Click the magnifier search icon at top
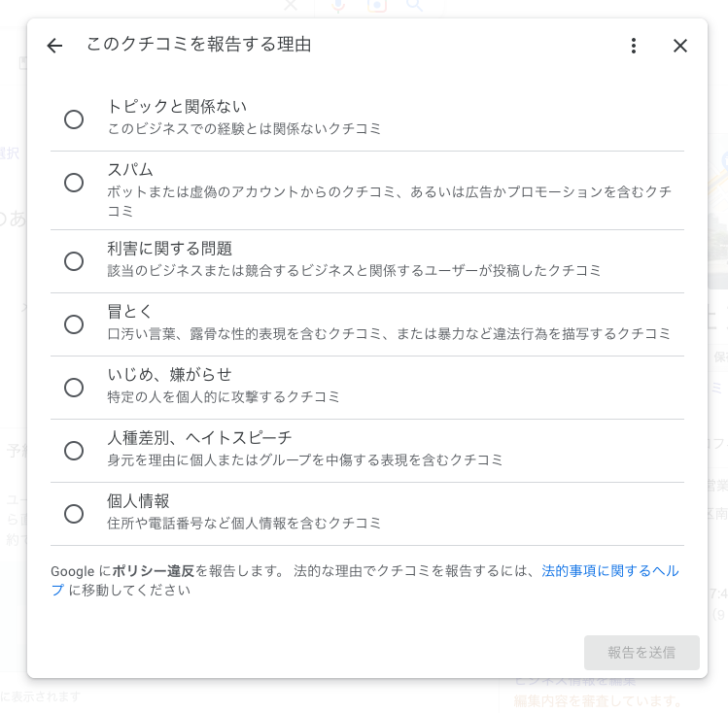 (414, 5)
